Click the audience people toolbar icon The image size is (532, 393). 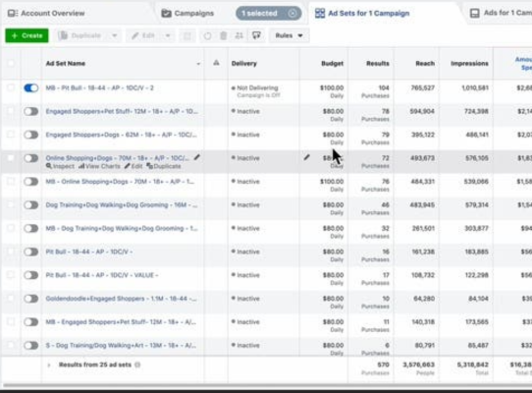click(x=239, y=35)
